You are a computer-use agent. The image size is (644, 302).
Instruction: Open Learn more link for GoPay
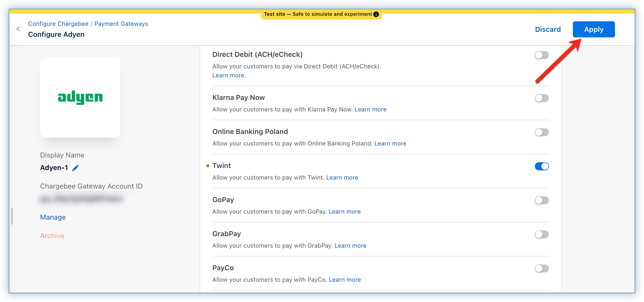tap(345, 212)
